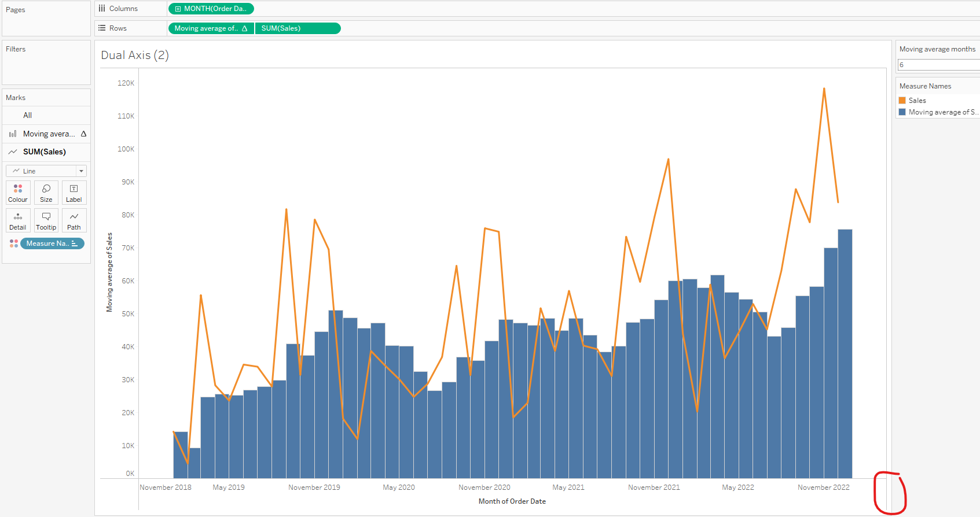Click the 120K y-axis tick label
Viewport: 980px width, 517px height.
[x=126, y=83]
